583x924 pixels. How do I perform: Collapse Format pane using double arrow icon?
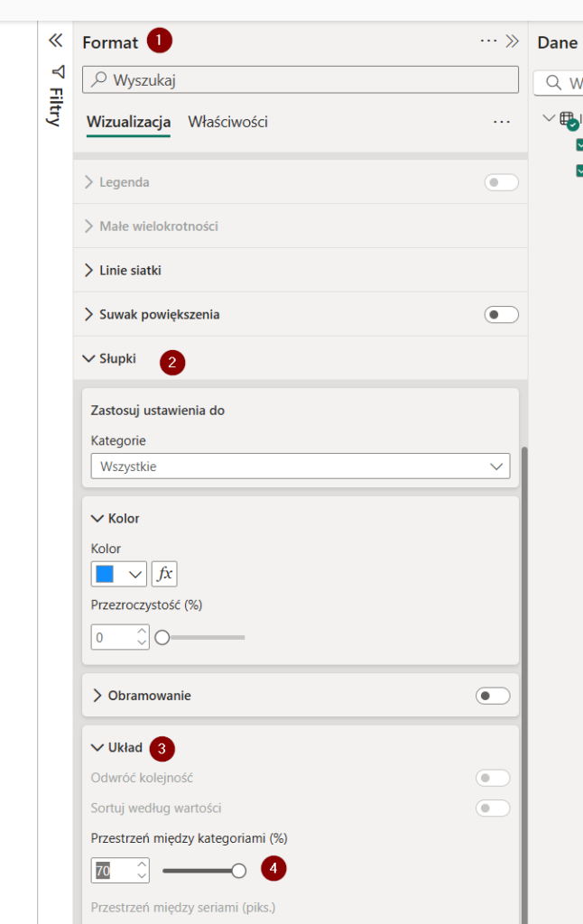coord(513,41)
